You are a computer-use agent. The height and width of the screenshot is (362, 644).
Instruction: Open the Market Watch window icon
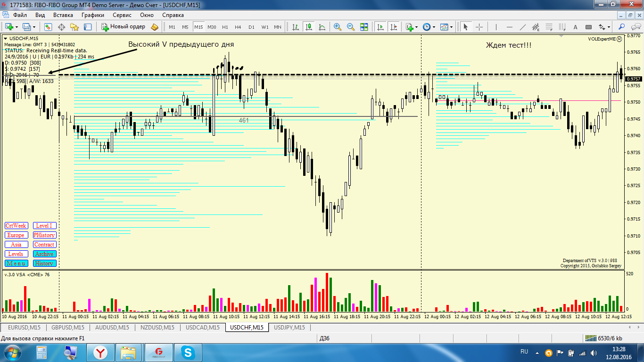[48, 27]
